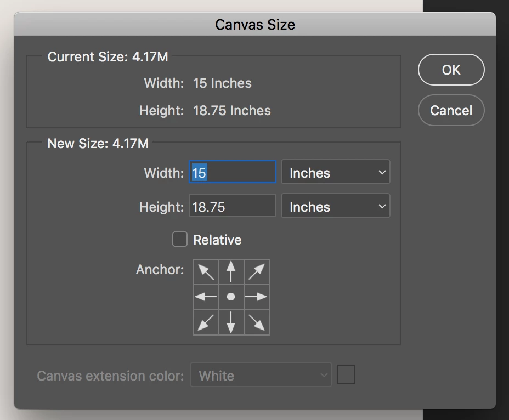Set anchor to top-right arrow
Image resolution: width=509 pixels, height=420 pixels.
click(256, 271)
